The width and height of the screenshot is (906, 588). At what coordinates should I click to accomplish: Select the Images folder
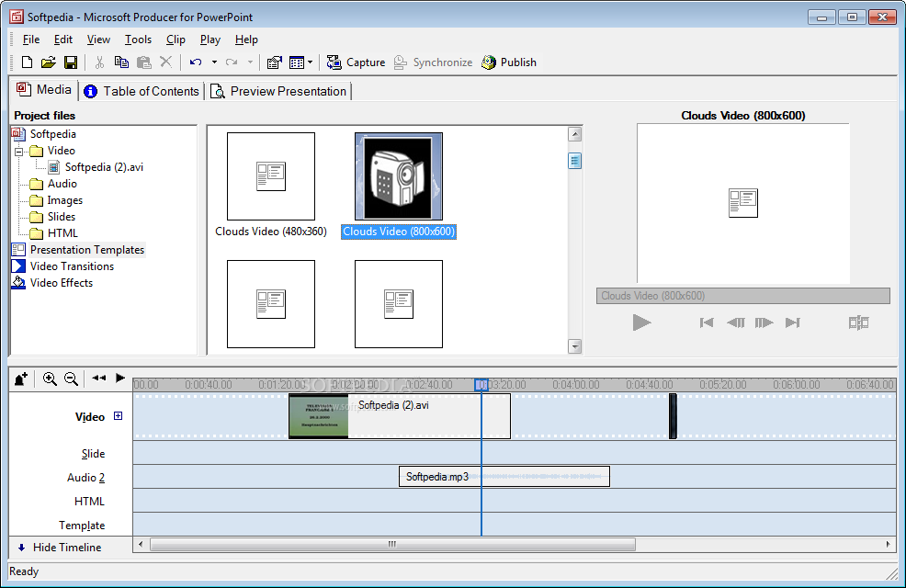point(64,200)
